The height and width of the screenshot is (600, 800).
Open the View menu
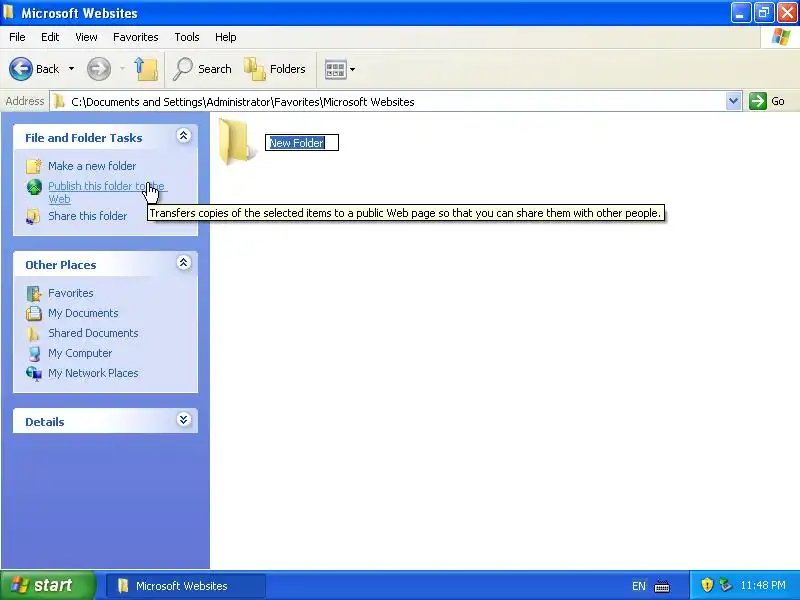[x=86, y=37]
